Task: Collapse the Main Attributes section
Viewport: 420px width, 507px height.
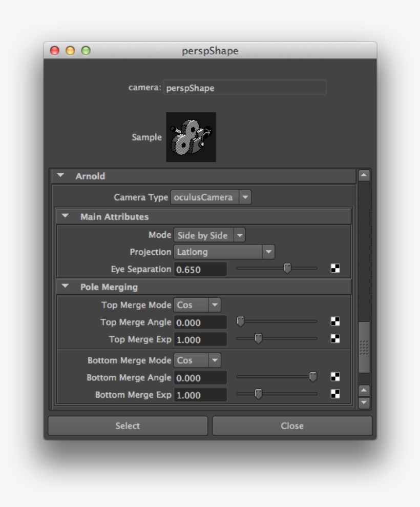Action: click(64, 216)
